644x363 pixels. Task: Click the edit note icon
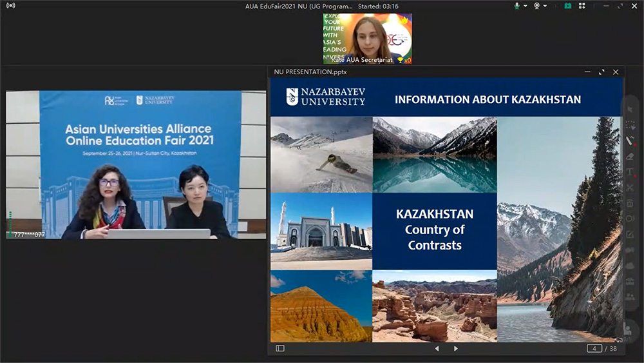click(x=630, y=234)
